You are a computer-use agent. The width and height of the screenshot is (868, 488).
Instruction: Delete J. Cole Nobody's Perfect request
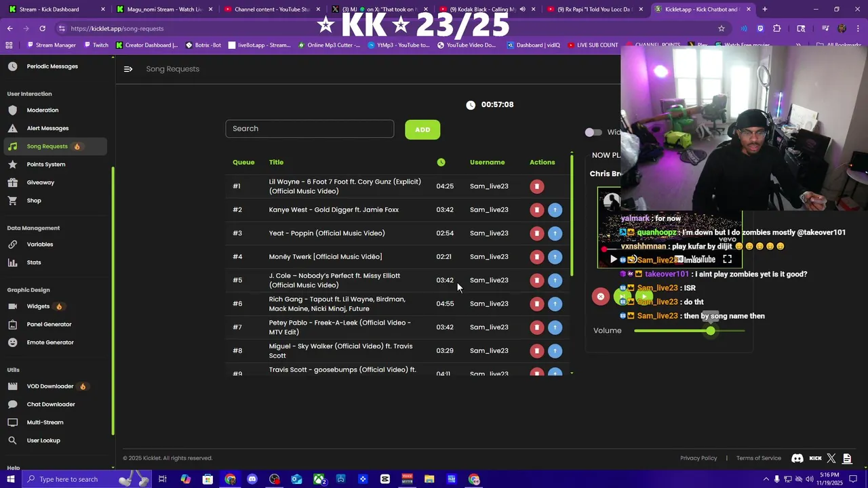coord(537,281)
